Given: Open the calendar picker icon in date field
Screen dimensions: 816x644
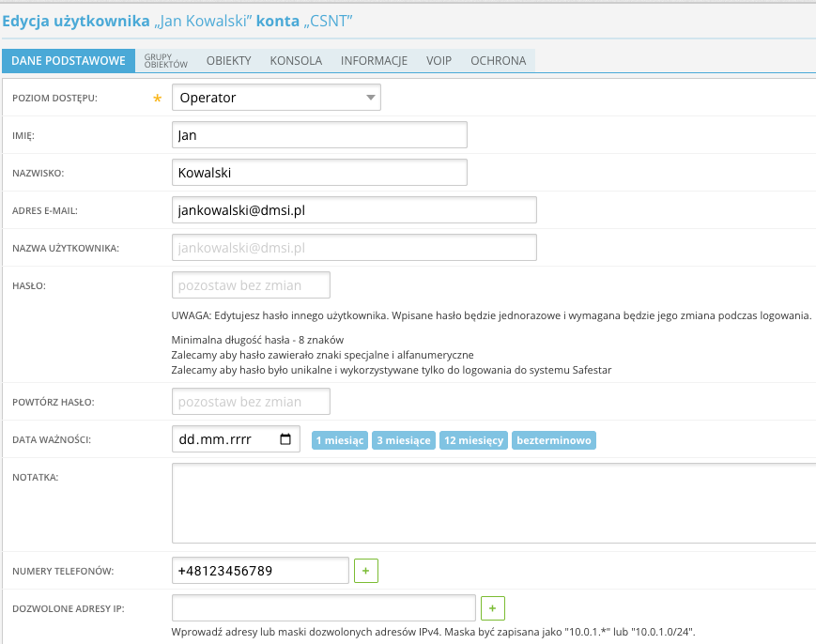Looking at the screenshot, I should coord(285,439).
